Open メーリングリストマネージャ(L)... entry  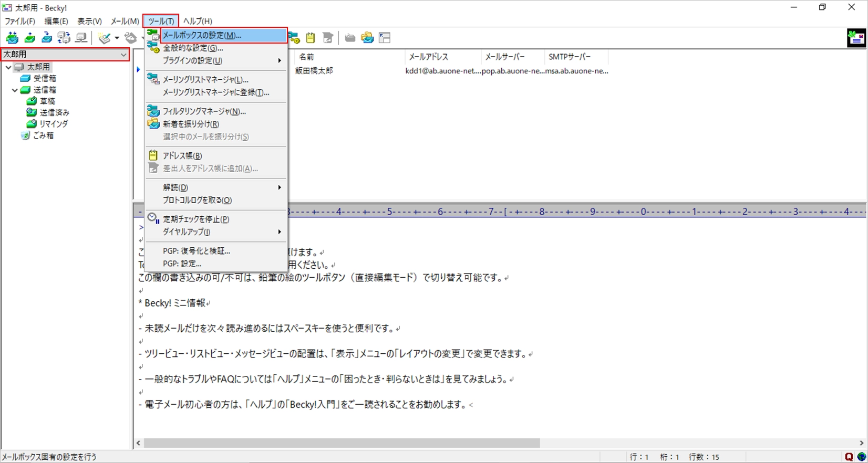pyautogui.click(x=216, y=80)
